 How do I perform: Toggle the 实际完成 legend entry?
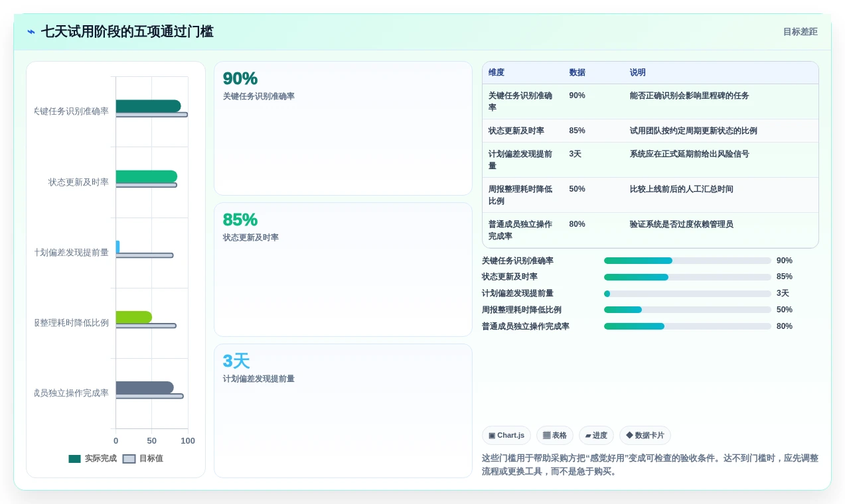(x=92, y=458)
